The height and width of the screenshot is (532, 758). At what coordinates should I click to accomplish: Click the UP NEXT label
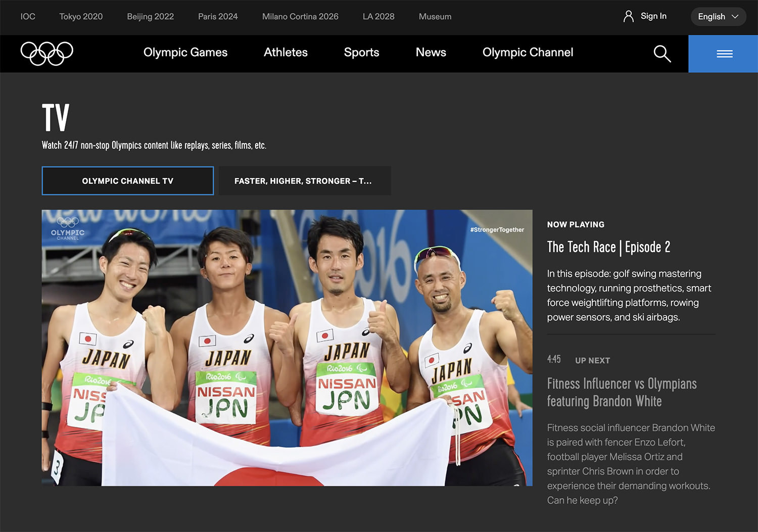(x=592, y=360)
